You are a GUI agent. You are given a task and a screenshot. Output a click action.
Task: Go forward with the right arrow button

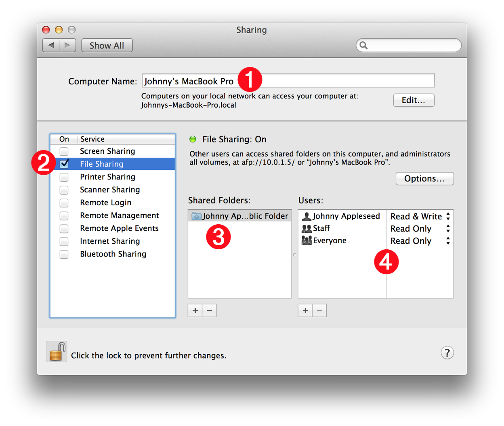point(67,45)
